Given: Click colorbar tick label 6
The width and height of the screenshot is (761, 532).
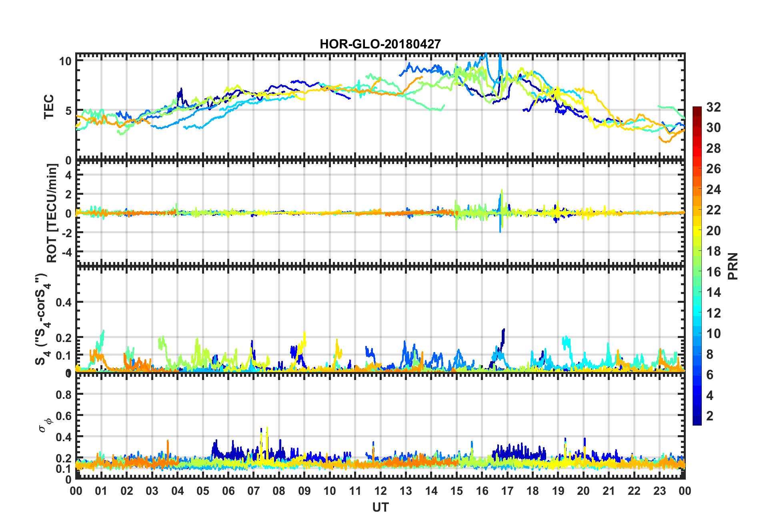Looking at the screenshot, I should (710, 375).
